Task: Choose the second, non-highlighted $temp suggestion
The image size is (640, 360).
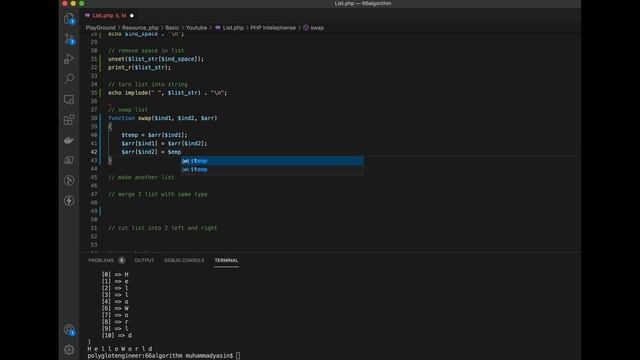Action: coord(272,169)
